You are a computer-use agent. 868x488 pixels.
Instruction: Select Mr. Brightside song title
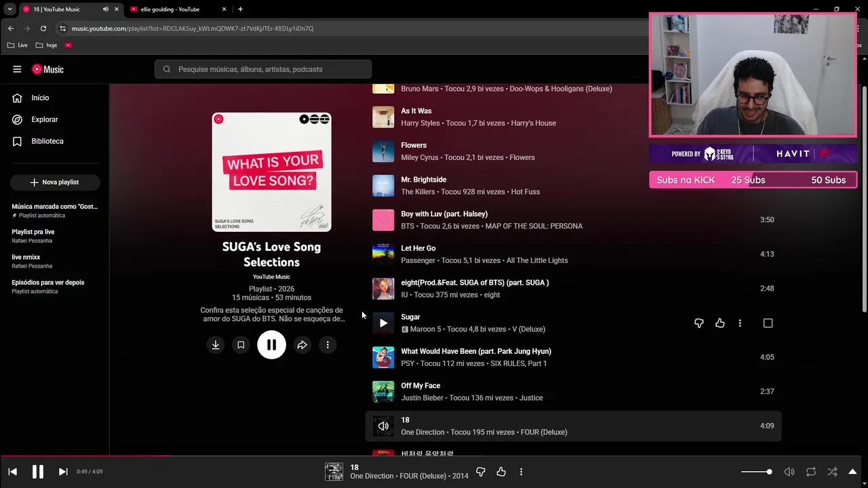423,180
